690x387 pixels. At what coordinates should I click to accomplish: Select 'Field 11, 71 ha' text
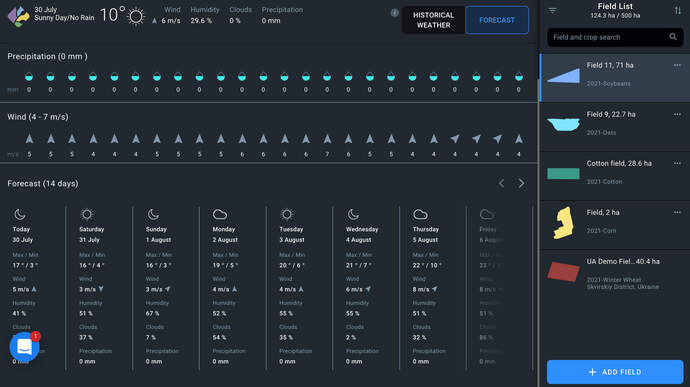(x=610, y=65)
